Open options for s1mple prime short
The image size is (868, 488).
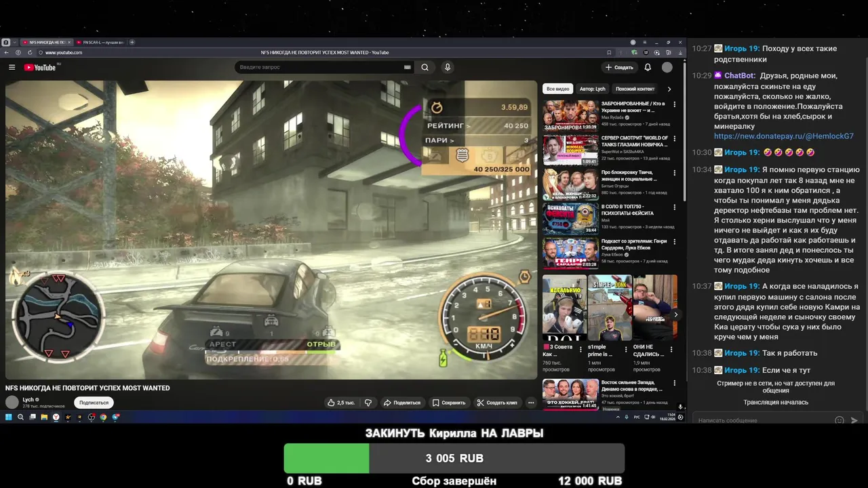(626, 350)
